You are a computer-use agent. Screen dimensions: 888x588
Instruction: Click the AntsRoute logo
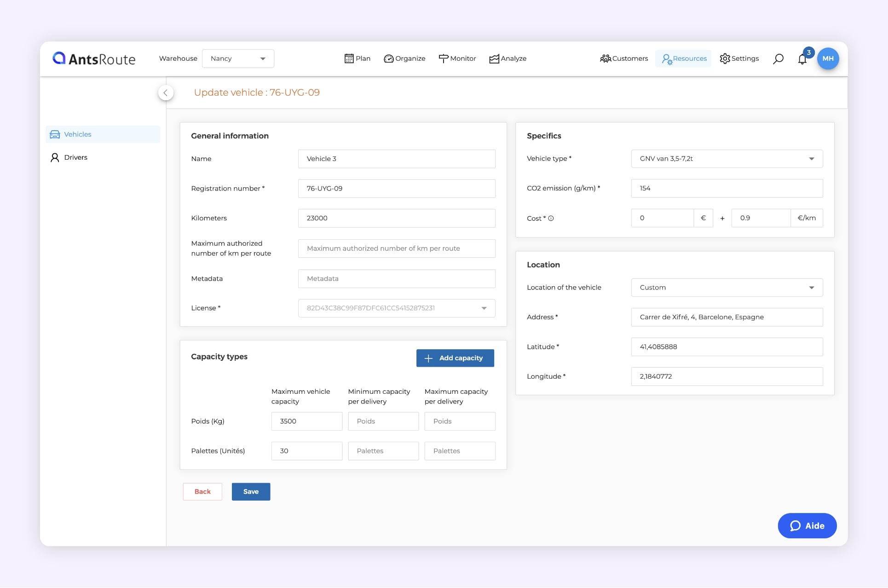click(94, 58)
